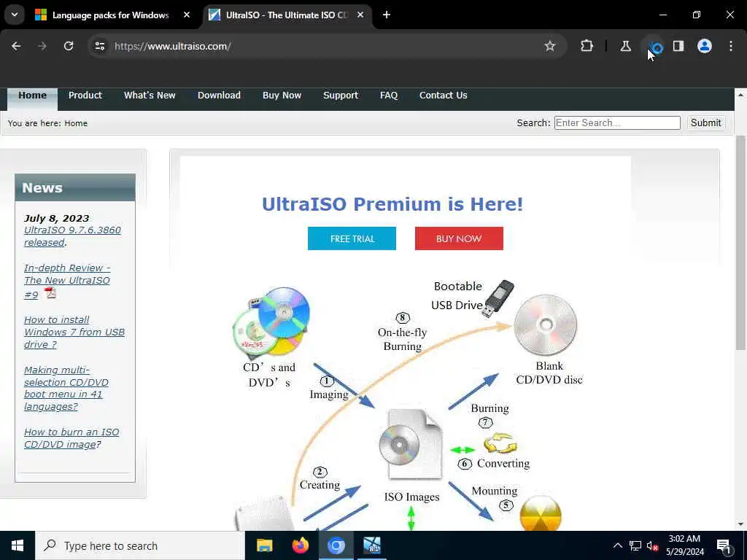Screen dimensions: 747x560
Task: Click the ISO Images file icon
Action: click(x=411, y=444)
